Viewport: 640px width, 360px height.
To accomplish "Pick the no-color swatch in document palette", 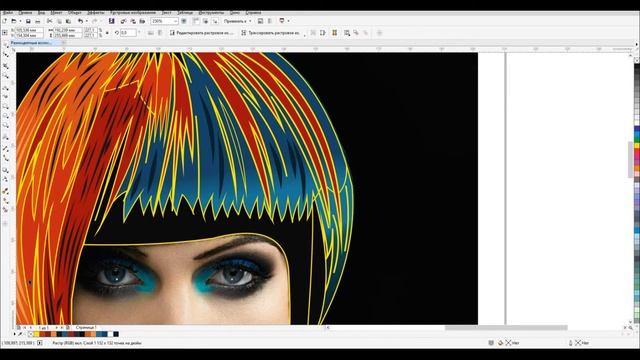I will (30, 334).
